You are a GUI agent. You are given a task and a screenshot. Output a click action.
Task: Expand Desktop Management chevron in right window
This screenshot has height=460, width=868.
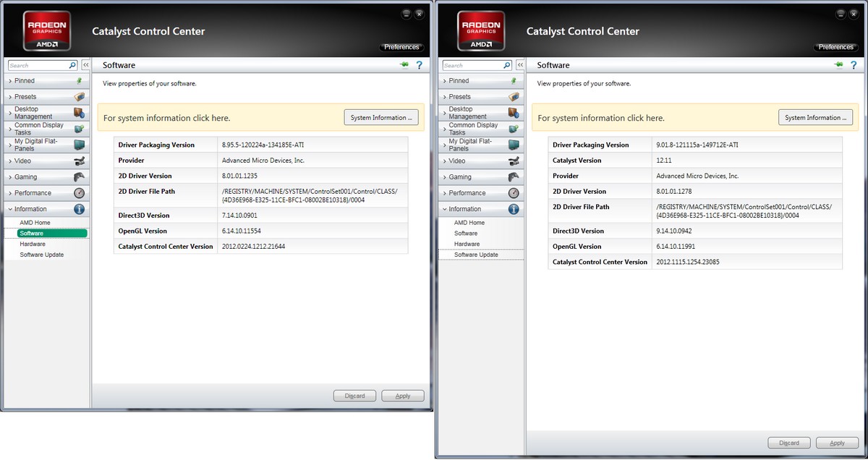(x=444, y=113)
